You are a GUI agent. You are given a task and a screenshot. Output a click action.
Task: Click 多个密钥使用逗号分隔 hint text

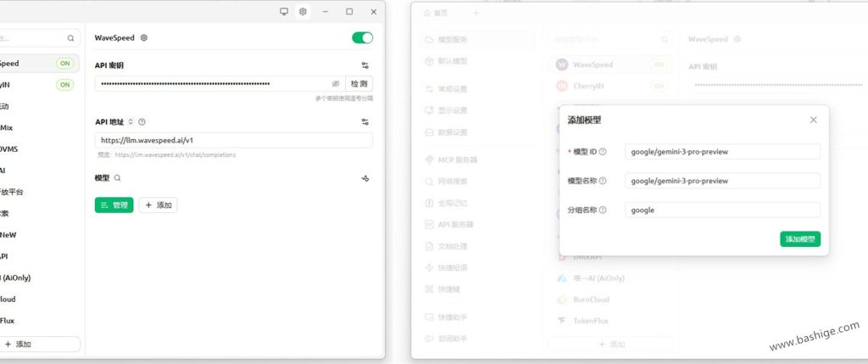(x=344, y=98)
